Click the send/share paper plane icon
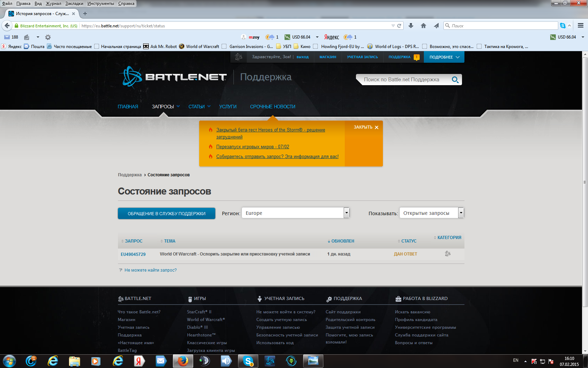 436,26
